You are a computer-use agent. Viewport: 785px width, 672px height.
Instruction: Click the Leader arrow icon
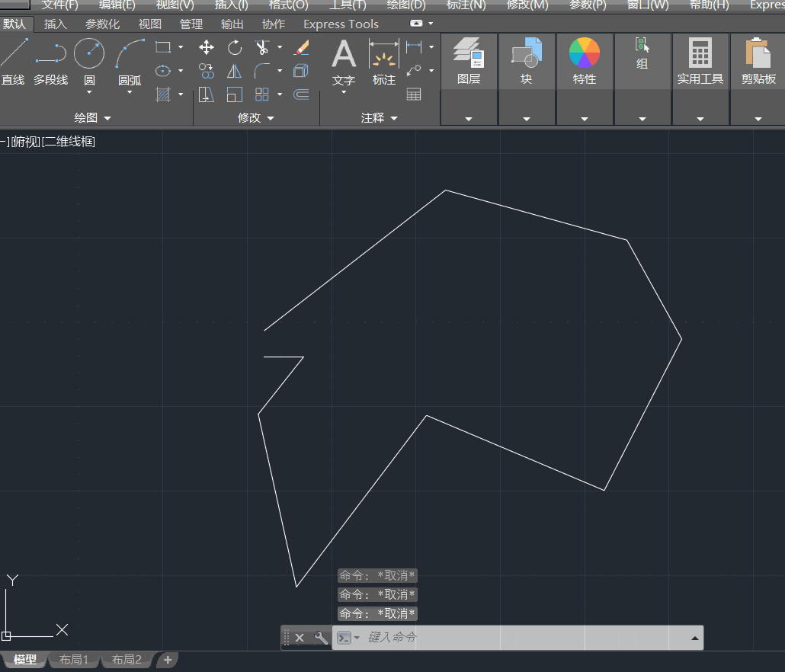[x=414, y=71]
